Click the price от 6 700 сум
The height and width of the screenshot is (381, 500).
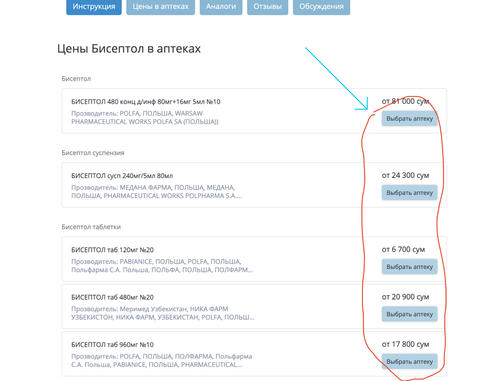point(403,249)
